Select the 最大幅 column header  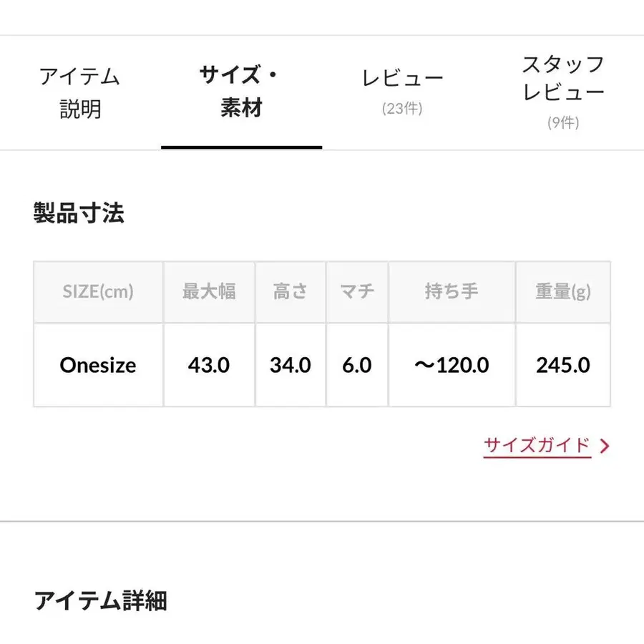click(x=209, y=292)
